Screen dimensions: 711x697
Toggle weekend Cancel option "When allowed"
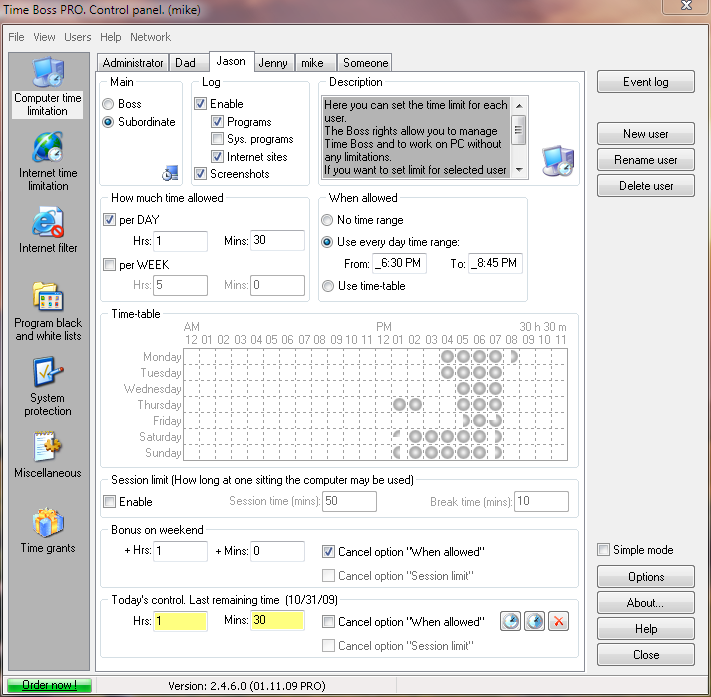tap(328, 552)
